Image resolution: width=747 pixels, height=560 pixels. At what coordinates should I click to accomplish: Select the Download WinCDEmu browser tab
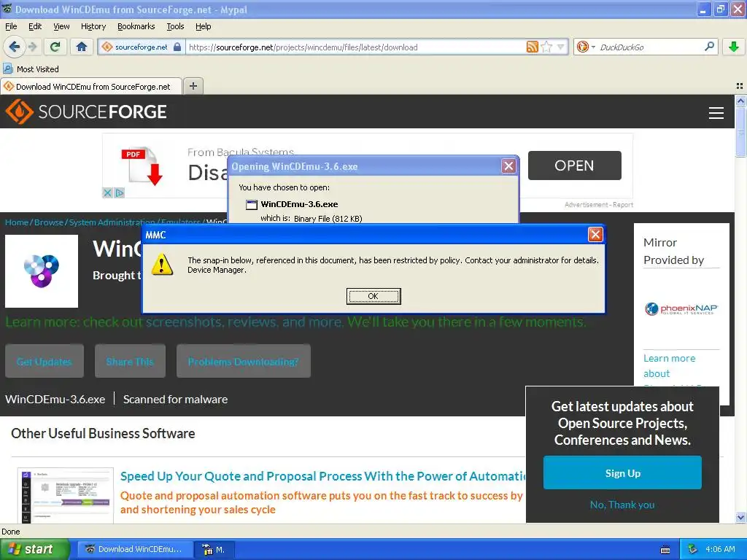[91, 86]
